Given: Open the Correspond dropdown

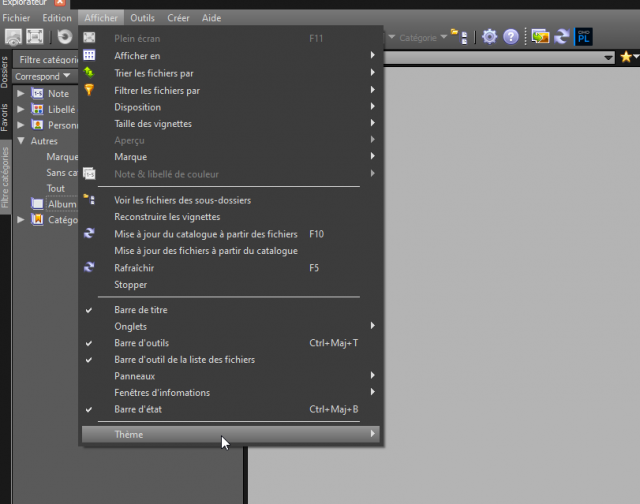Looking at the screenshot, I should (43, 76).
